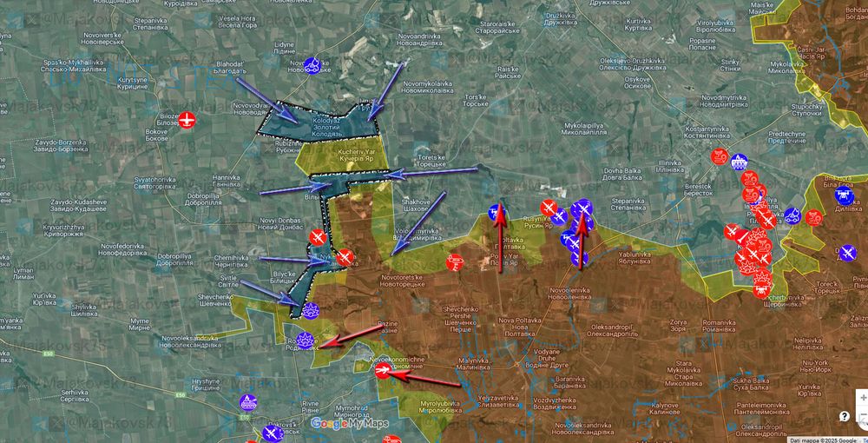The height and width of the screenshot is (443, 868).
Task: Click the Novotoretske place label
Action: pos(401,280)
